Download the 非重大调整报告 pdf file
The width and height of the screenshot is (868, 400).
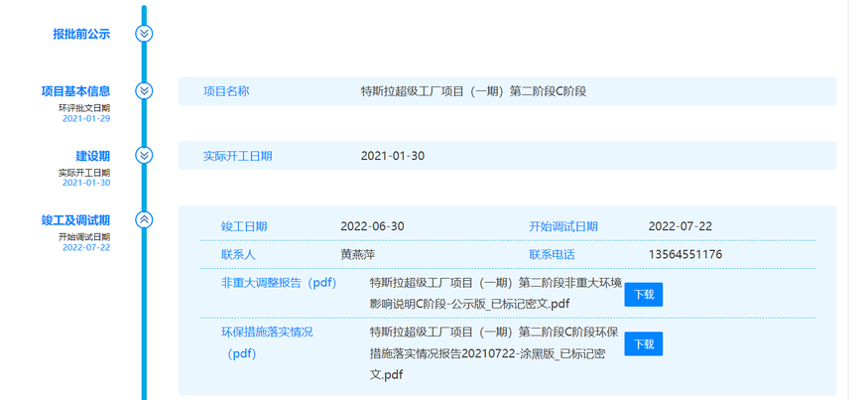coord(643,294)
